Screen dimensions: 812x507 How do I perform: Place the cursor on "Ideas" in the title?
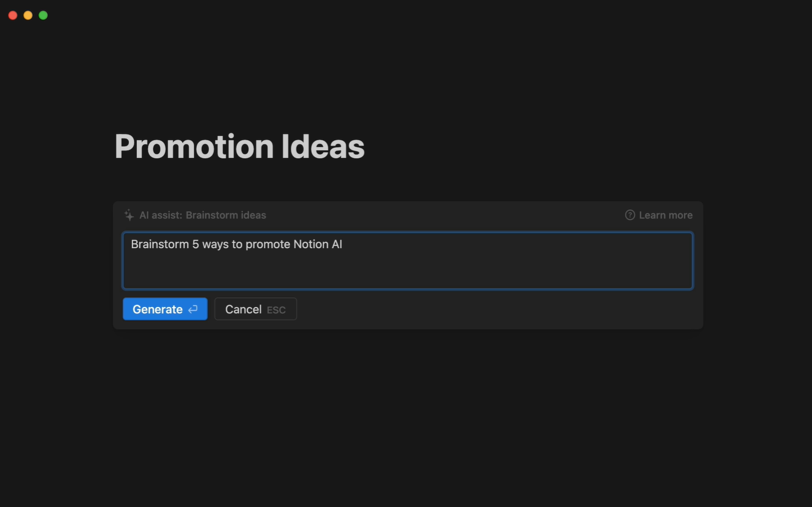(323, 146)
